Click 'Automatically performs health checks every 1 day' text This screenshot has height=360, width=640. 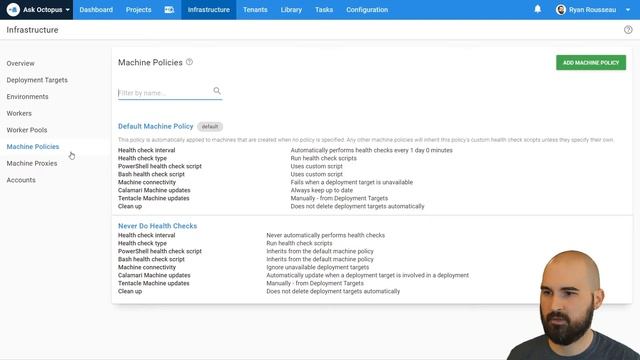click(371, 150)
